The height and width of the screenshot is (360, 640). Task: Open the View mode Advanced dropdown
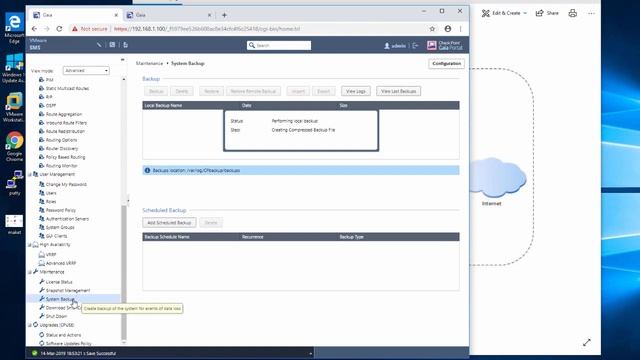point(86,71)
